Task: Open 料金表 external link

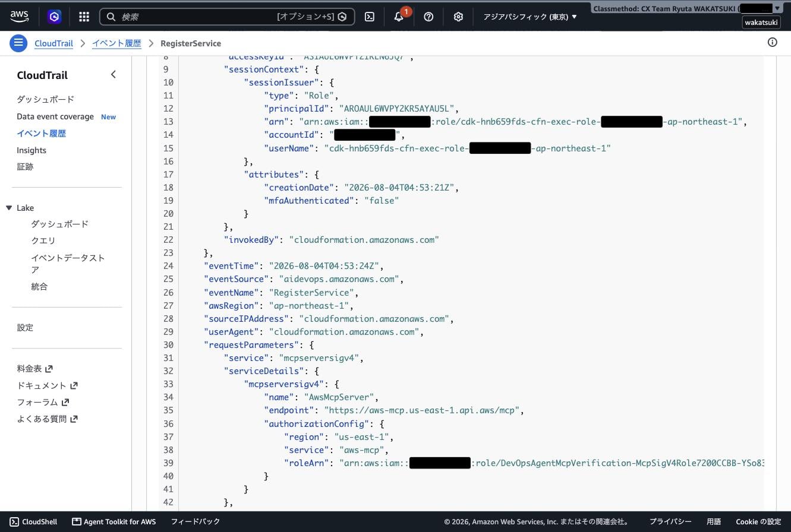Action: tap(35, 369)
